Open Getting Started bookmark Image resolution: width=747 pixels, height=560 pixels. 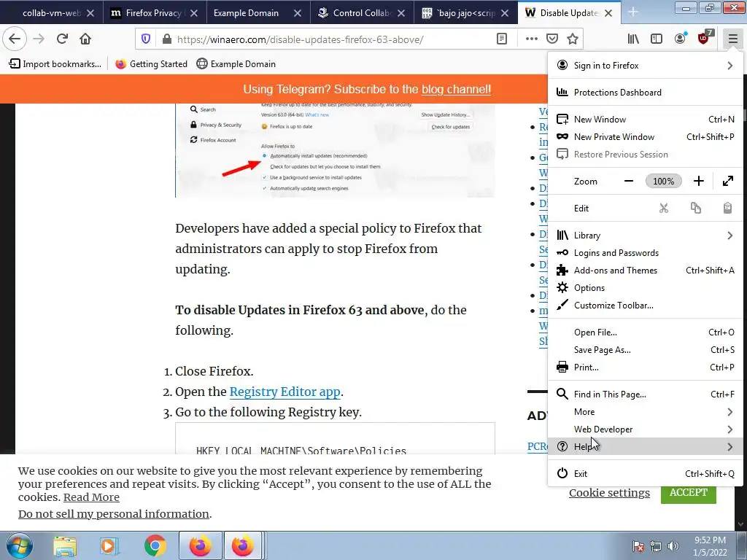coord(152,64)
